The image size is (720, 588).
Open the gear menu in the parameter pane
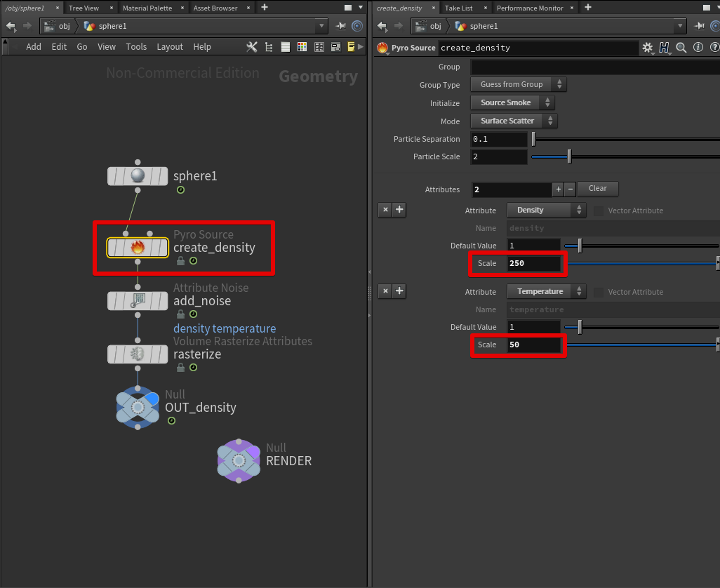tap(647, 48)
